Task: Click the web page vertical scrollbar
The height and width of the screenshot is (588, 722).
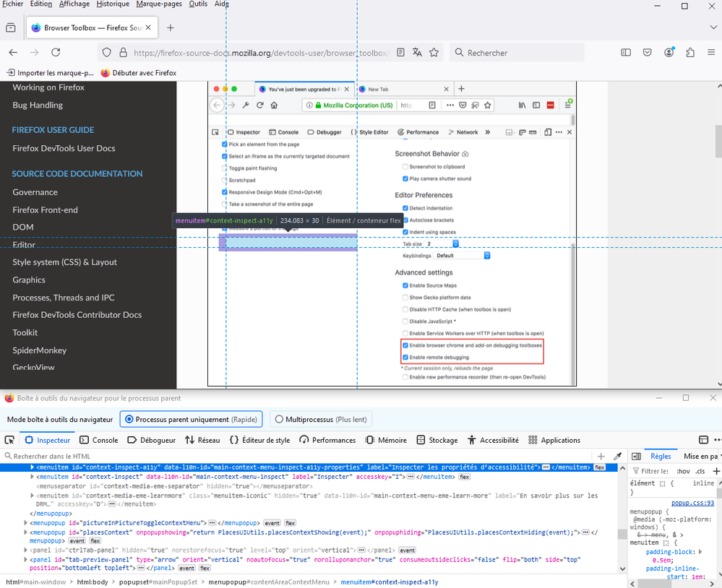Action: [x=717, y=141]
